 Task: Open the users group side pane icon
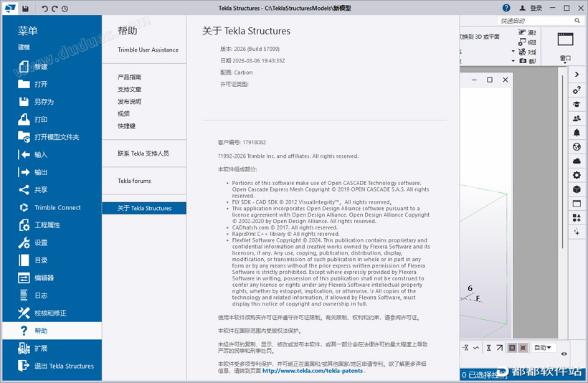pos(577,118)
